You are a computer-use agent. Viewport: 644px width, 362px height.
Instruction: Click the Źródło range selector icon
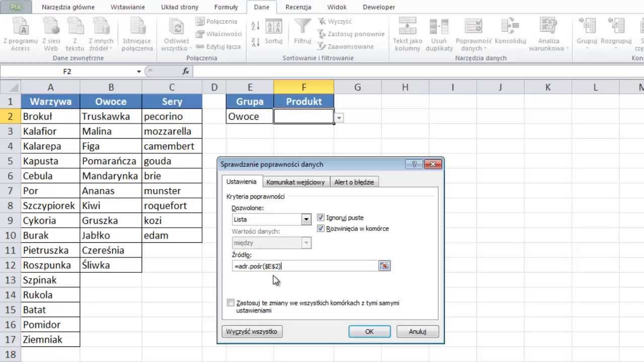pos(385,266)
